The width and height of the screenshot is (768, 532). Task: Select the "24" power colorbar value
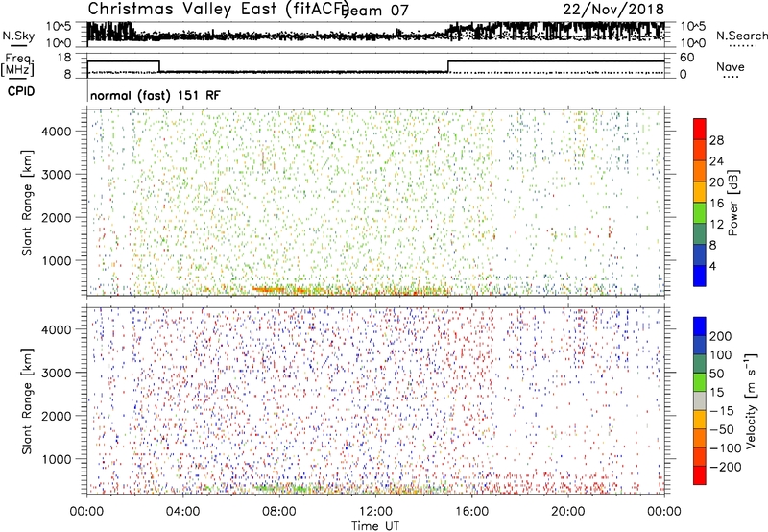coord(716,161)
